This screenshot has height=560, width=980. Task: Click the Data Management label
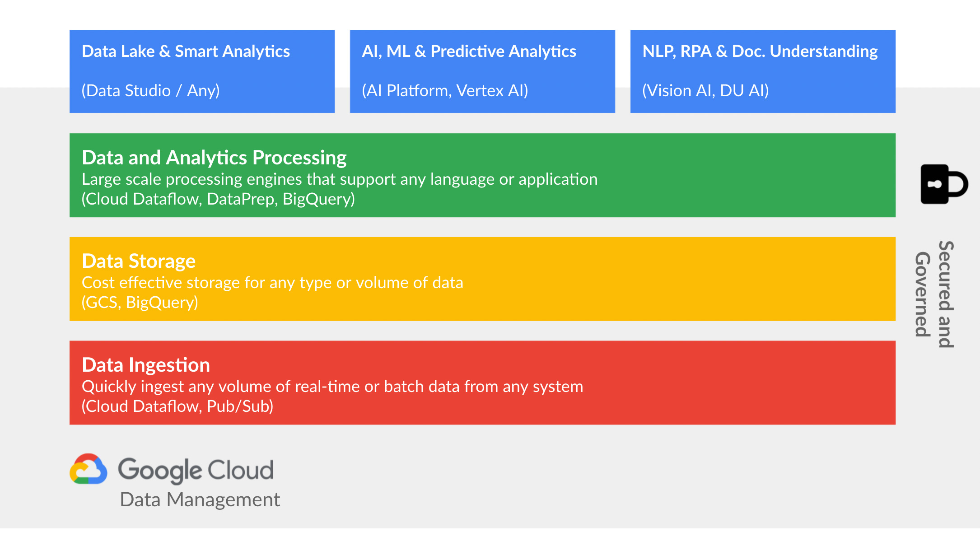coord(200,500)
